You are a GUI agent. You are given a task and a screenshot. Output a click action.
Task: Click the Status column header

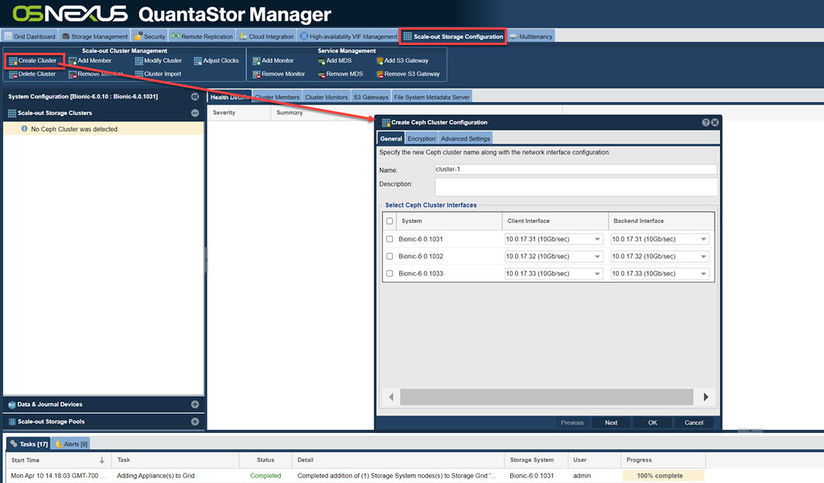(265, 460)
